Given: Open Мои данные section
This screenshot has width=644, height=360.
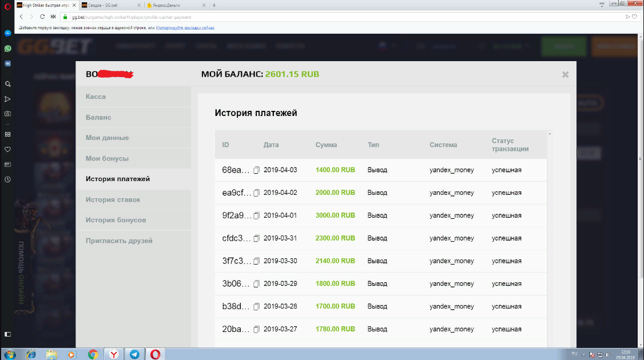Looking at the screenshot, I should coord(133,138).
